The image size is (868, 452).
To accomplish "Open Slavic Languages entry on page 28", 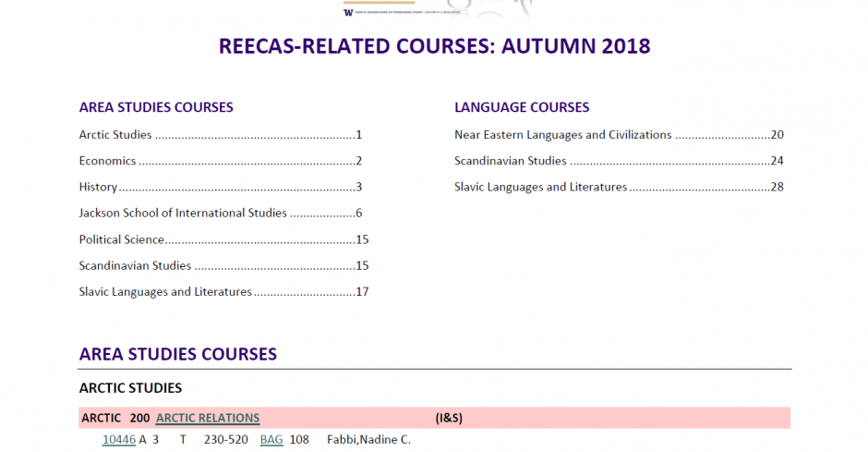I will tap(619, 187).
